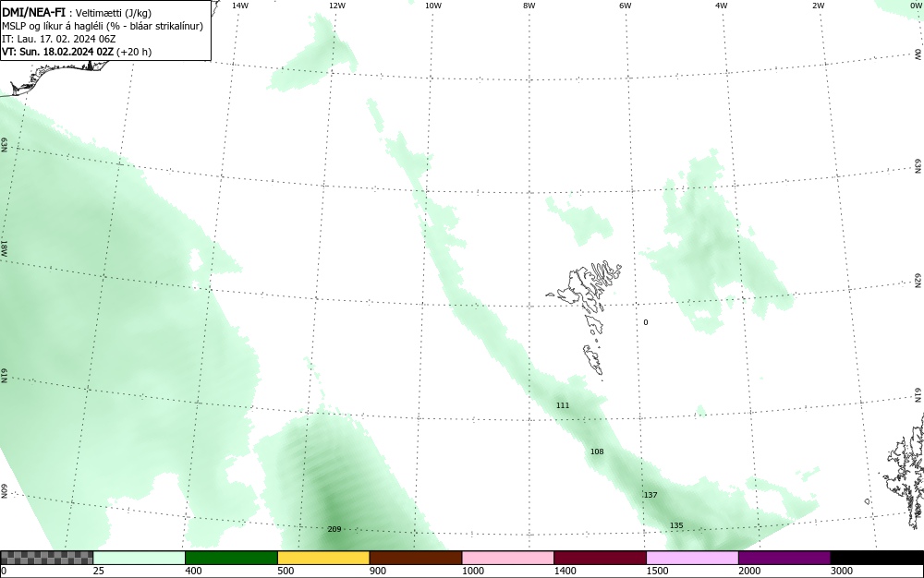Click the 12W longitude label
924x578 pixels.
click(x=337, y=6)
